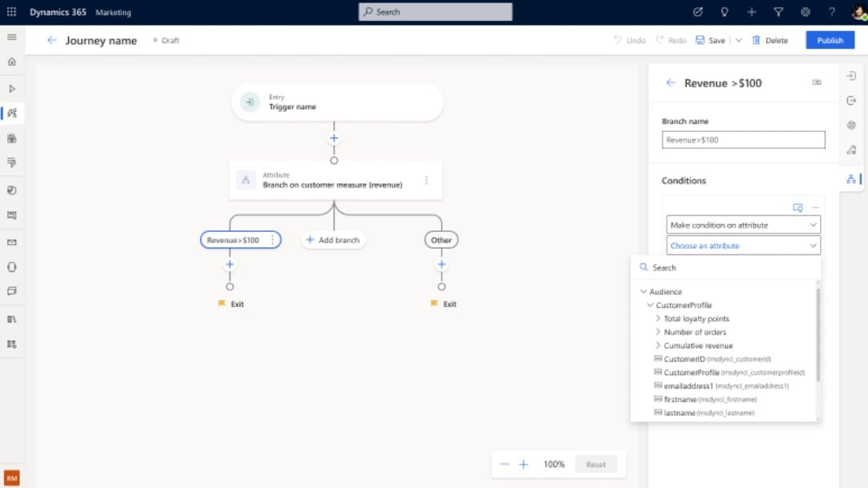Click the play icon in the left sidebar
Viewport: 868px width, 488px height.
click(x=12, y=89)
